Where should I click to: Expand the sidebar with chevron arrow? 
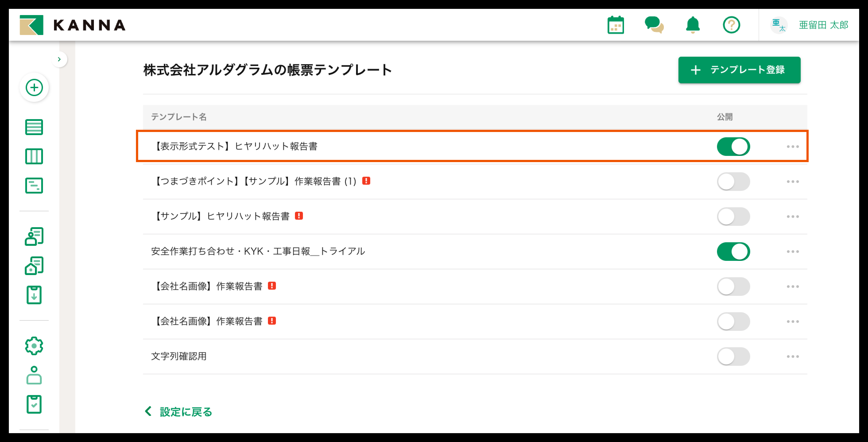tap(59, 59)
